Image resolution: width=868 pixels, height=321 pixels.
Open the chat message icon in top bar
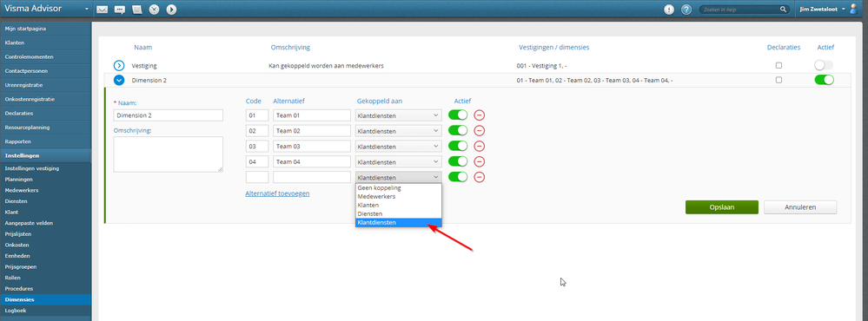coord(120,10)
